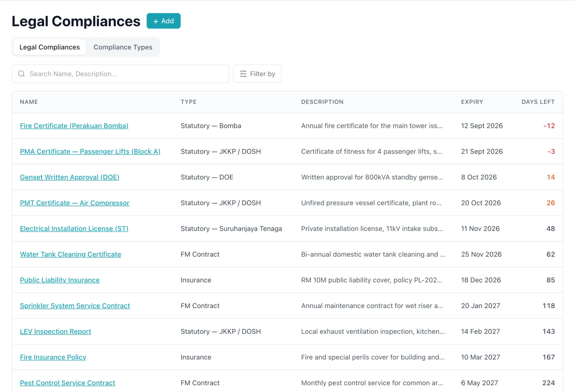Open PMT Certificate — Air Compressor link

point(75,203)
